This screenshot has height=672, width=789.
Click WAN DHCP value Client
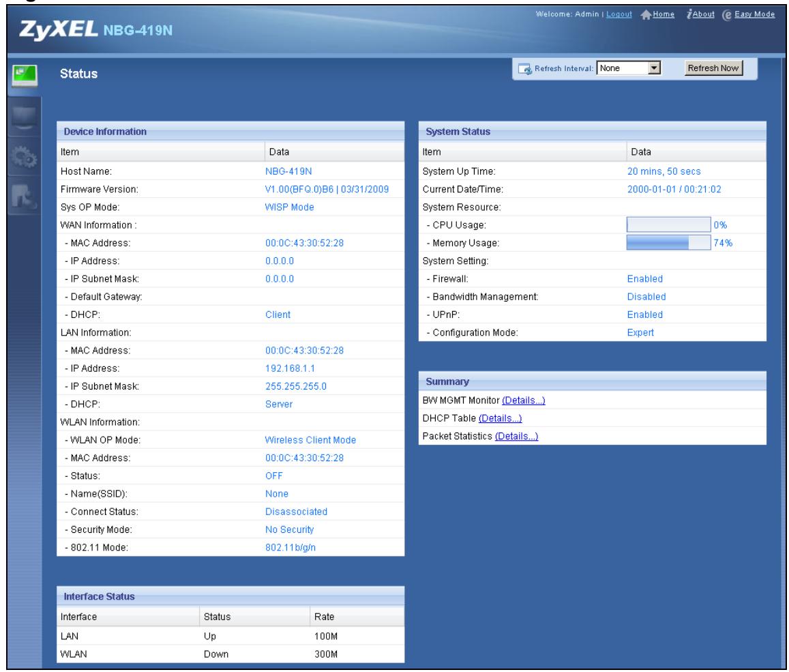pos(278,315)
